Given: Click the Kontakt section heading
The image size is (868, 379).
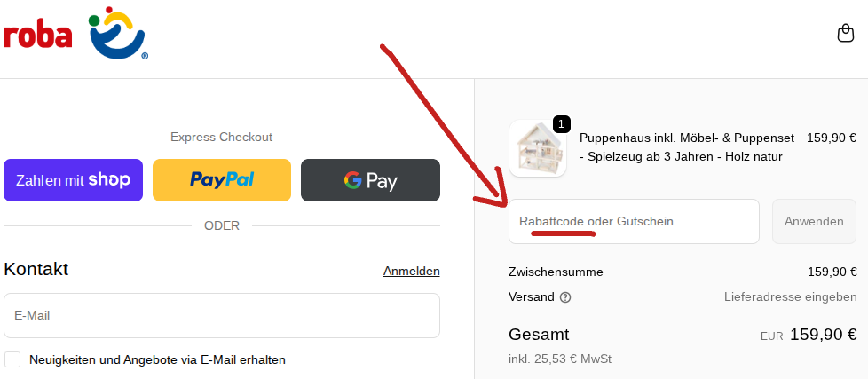Looking at the screenshot, I should point(36,269).
